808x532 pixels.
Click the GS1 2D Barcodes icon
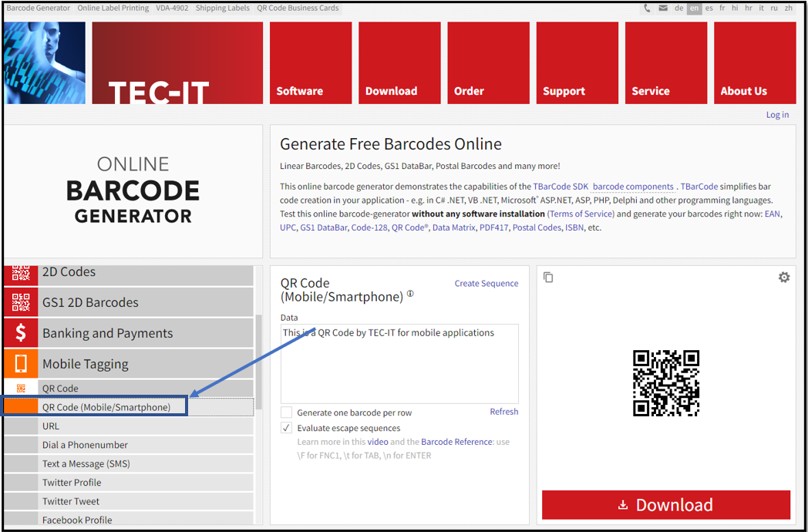[21, 302]
